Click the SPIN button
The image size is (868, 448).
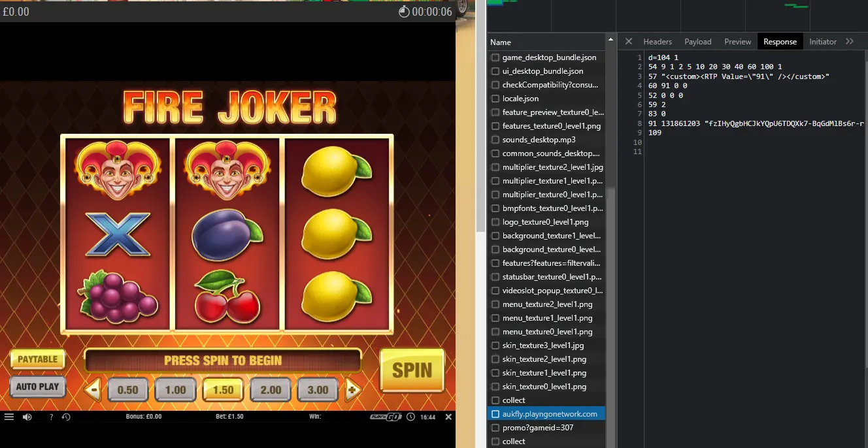412,370
